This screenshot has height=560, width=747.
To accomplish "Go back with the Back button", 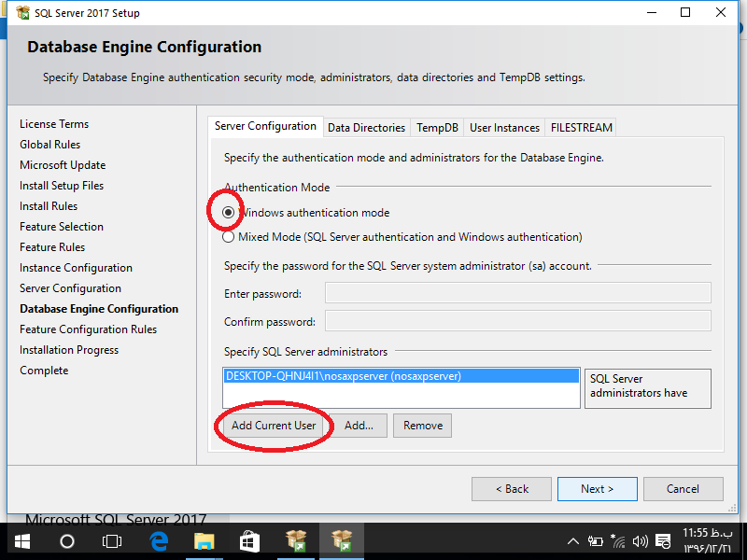I will [x=511, y=489].
